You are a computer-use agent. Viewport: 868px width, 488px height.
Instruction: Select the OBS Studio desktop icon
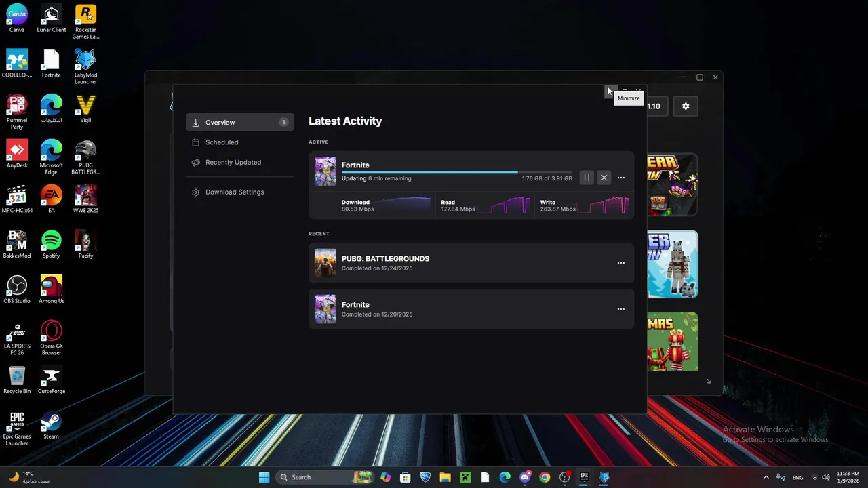(17, 289)
